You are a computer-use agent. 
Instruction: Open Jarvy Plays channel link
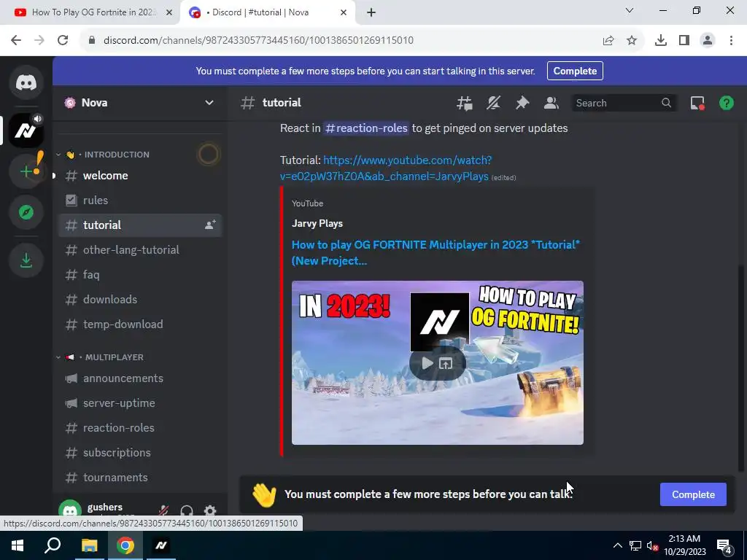[x=317, y=223]
